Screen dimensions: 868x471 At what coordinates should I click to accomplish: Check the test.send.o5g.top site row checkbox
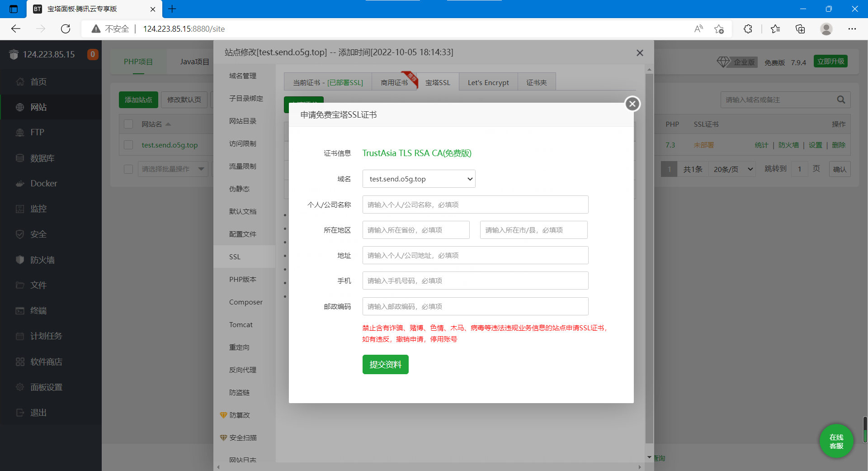[128, 145]
